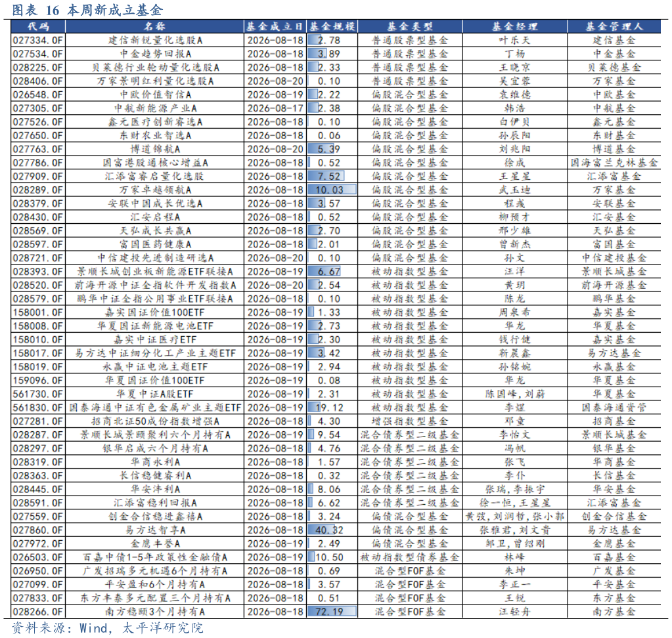The image size is (672, 638).
Task: Click fund code 027334.OF
Action: 37,40
